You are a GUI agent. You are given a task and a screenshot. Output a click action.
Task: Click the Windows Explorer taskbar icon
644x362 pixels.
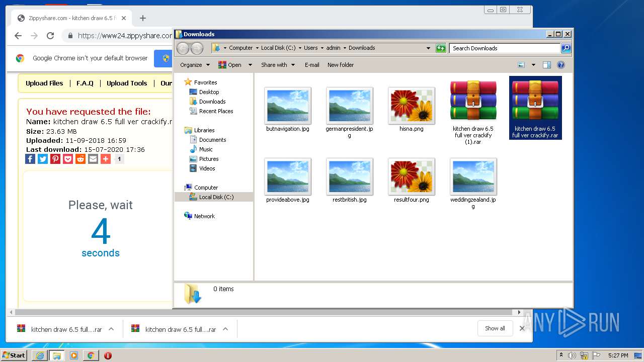coord(57,355)
